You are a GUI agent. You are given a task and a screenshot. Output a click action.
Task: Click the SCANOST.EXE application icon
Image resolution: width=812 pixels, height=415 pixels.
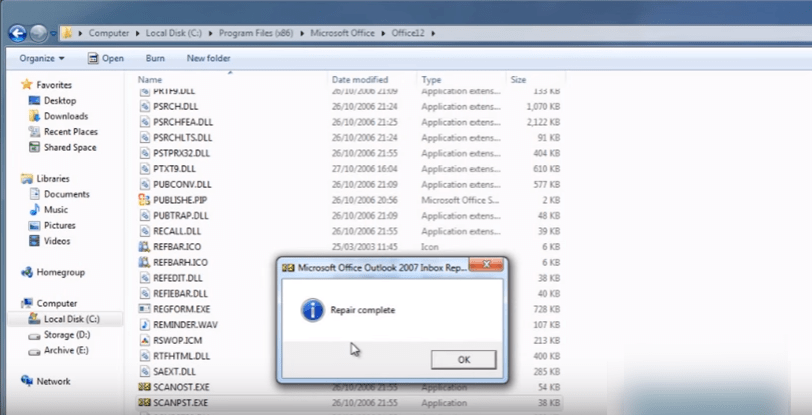[144, 387]
